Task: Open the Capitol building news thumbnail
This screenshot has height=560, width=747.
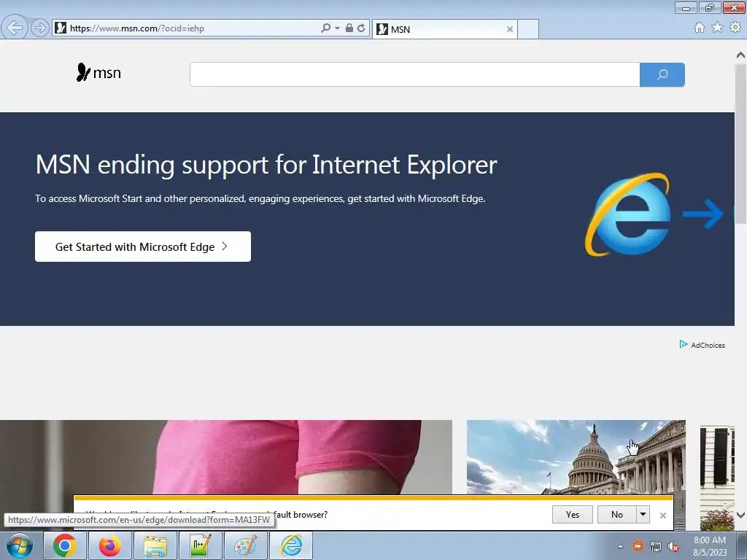Action: click(x=576, y=457)
